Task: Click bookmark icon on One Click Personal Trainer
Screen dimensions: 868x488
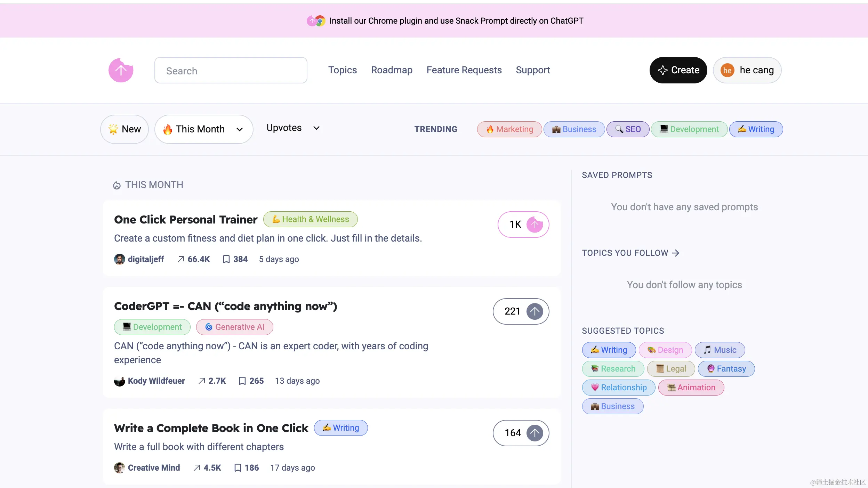Action: [x=226, y=259]
